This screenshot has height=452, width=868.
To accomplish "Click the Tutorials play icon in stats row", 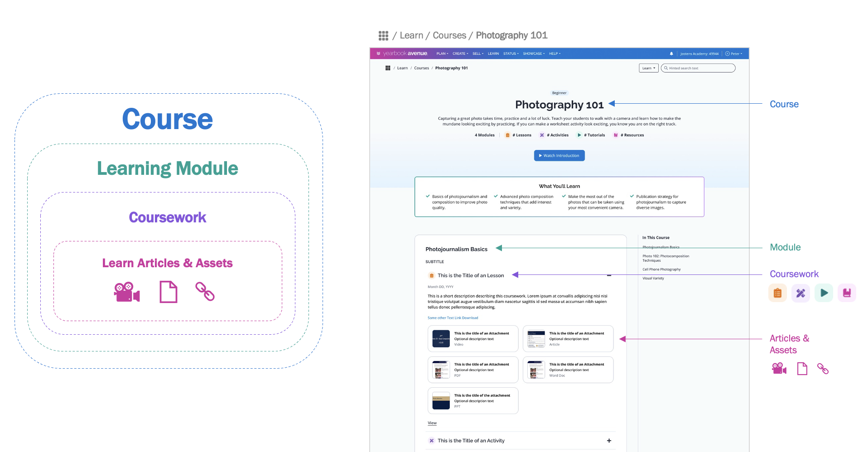I will [579, 135].
